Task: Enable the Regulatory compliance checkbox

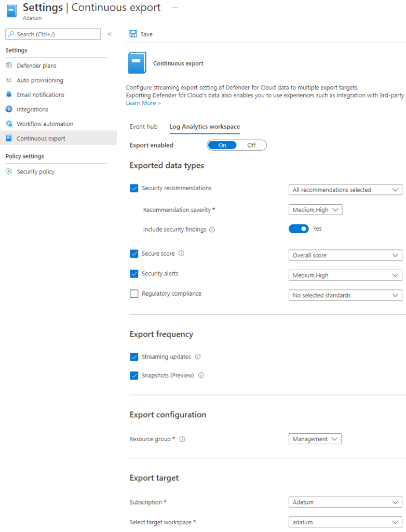Action: [x=134, y=294]
